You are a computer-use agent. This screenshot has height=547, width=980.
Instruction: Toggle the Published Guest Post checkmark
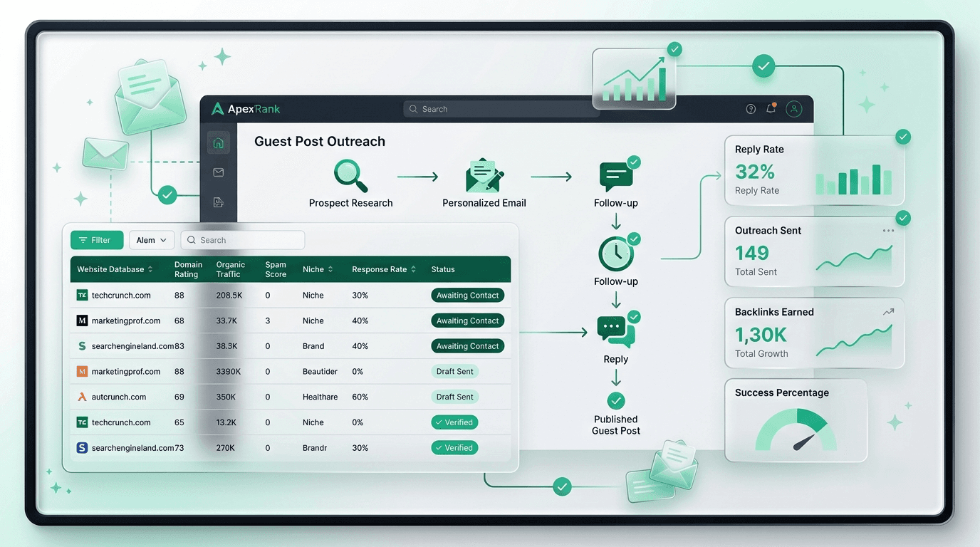[x=616, y=400]
